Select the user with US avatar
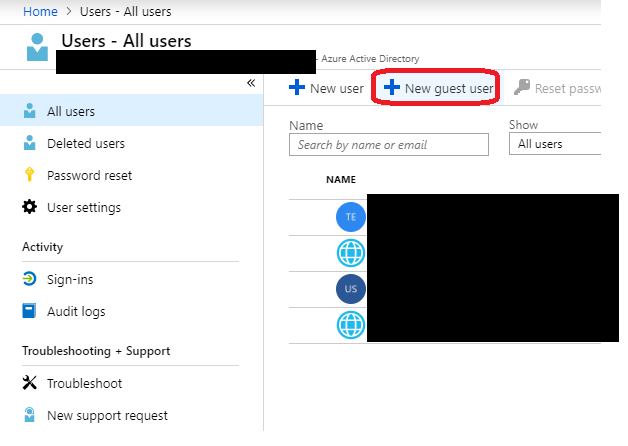The height and width of the screenshot is (446, 628). tap(350, 289)
